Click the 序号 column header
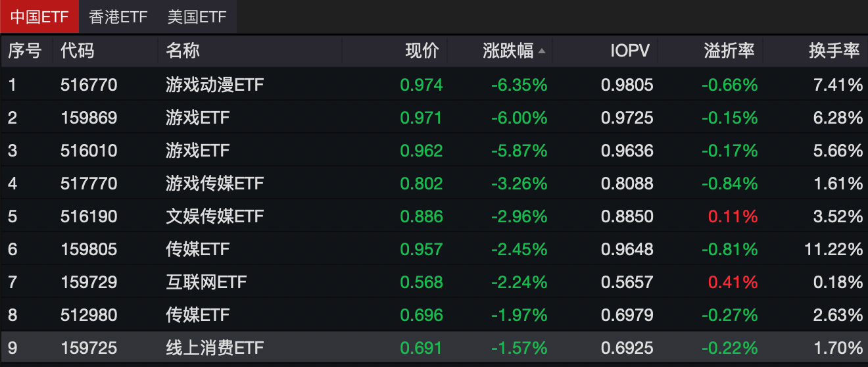Viewport: 868px width, 367px height. tap(25, 51)
